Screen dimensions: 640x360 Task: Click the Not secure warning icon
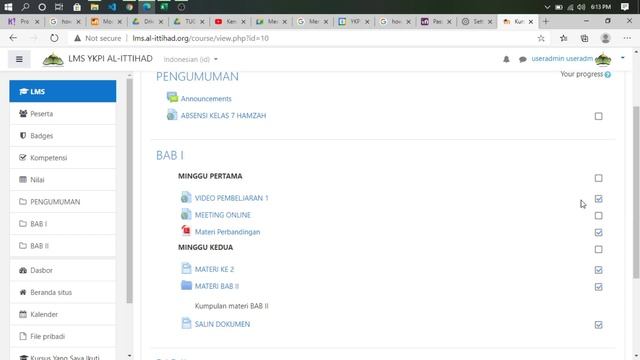(x=77, y=38)
